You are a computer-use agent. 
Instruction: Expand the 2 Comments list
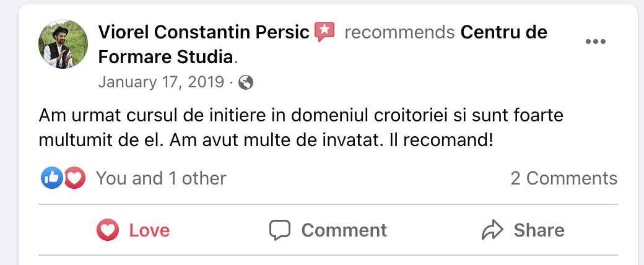click(x=563, y=178)
